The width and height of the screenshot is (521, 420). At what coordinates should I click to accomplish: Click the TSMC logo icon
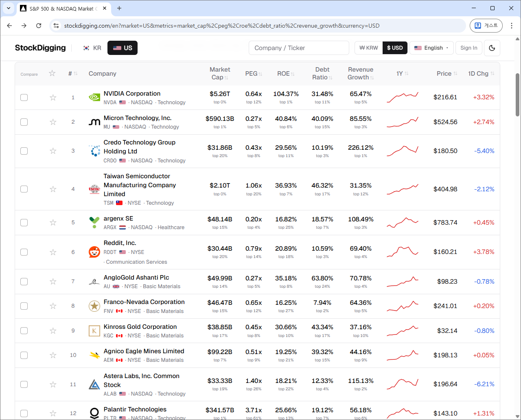[x=94, y=189]
